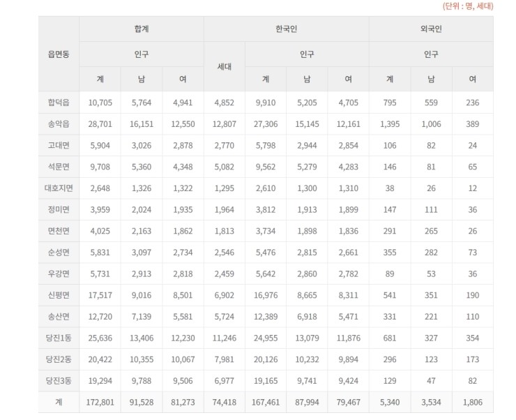Click the 당진1동 row label
The image size is (516, 420).
coord(59,338)
